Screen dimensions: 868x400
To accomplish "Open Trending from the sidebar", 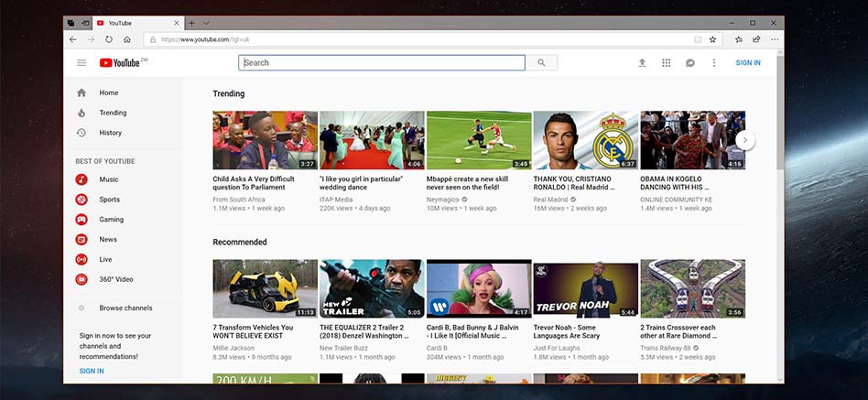I will pos(123,113).
